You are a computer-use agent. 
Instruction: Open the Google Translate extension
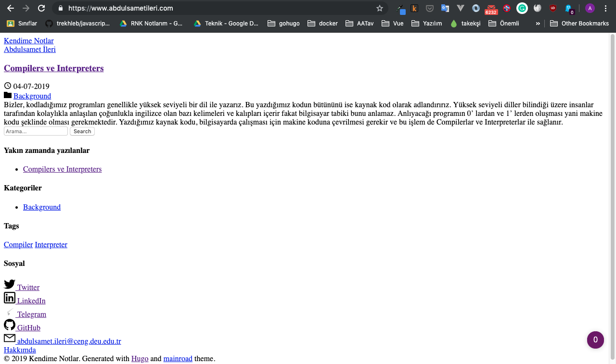pos(445,8)
